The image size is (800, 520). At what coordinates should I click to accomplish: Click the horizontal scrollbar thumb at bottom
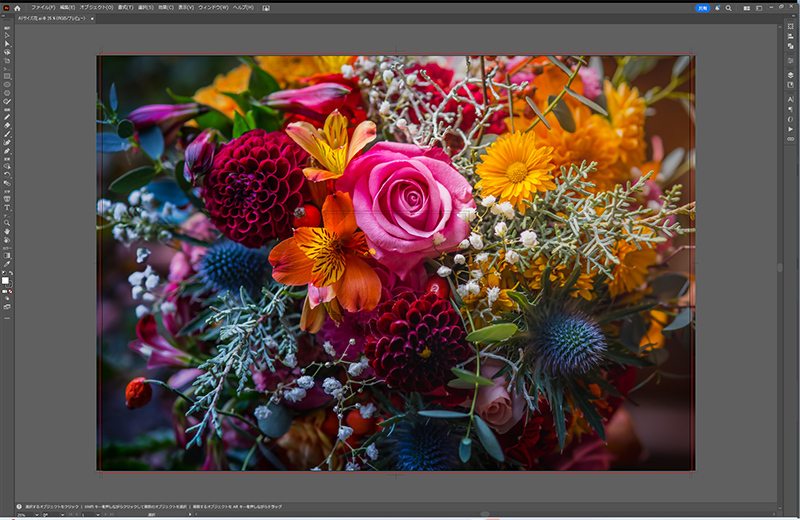485,514
